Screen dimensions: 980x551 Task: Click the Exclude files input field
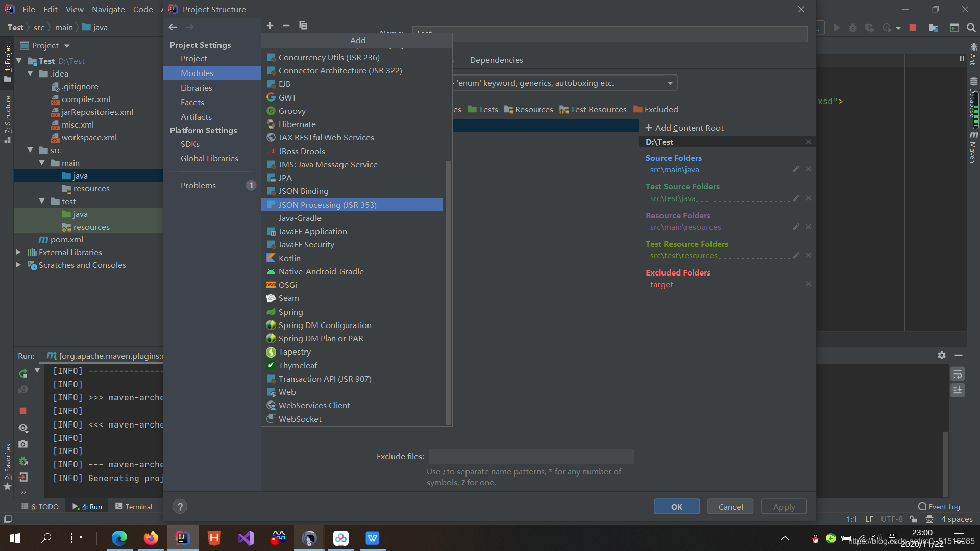(x=531, y=457)
